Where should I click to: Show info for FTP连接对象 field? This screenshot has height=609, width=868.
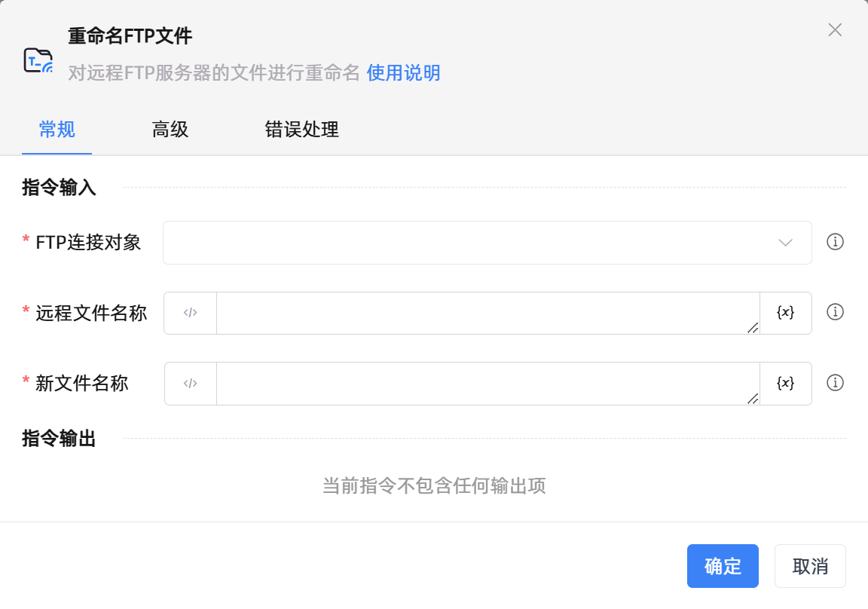click(835, 242)
